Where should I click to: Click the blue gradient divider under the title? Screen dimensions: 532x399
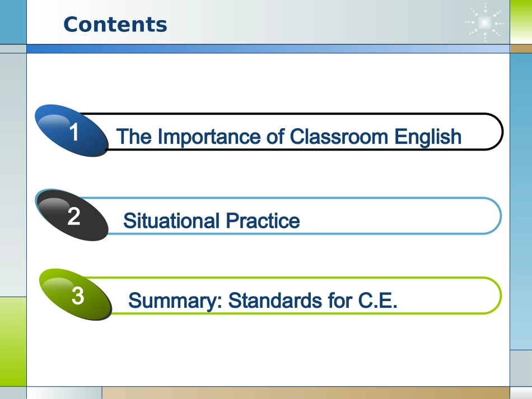(x=268, y=49)
